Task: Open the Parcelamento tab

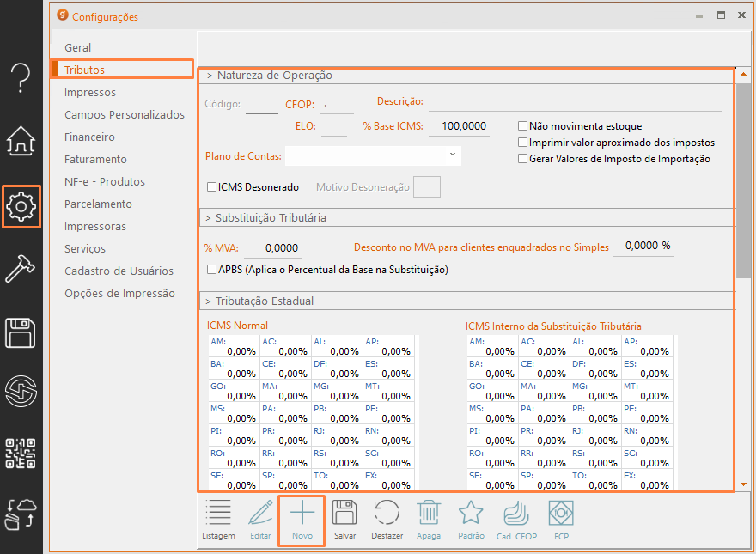Action: click(98, 204)
